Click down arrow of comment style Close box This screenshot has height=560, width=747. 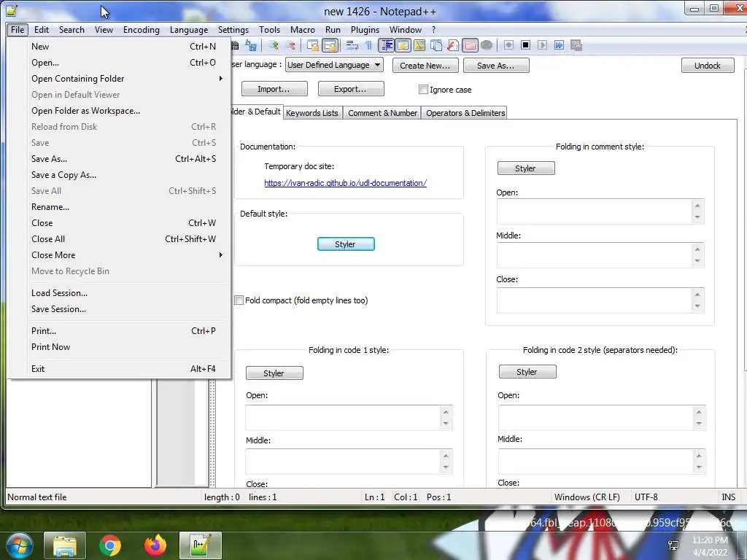(697, 306)
